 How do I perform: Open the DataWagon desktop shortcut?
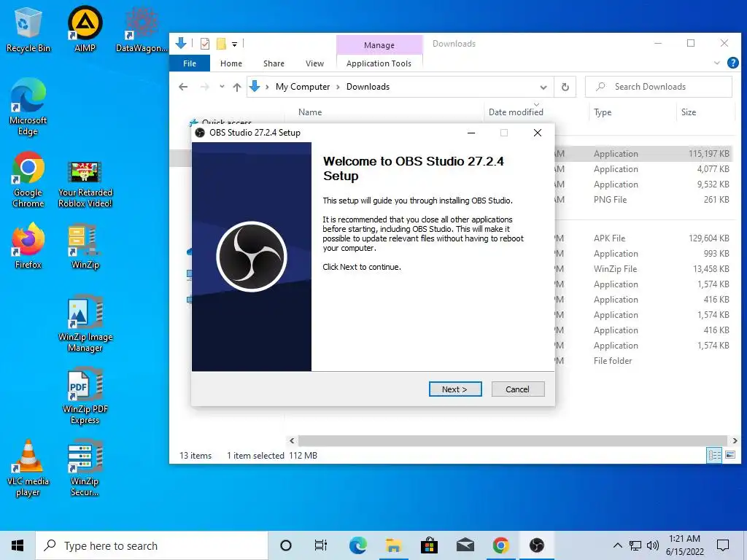pyautogui.click(x=142, y=30)
